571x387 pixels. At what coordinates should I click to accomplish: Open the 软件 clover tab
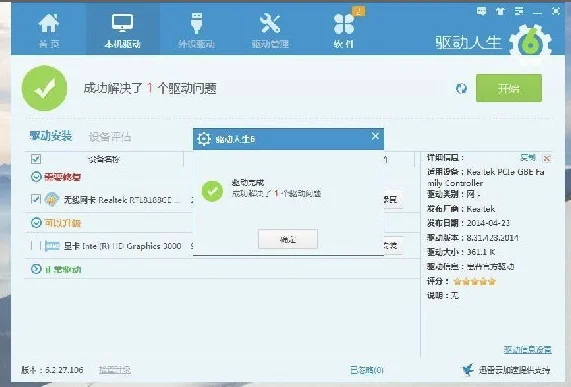[343, 31]
